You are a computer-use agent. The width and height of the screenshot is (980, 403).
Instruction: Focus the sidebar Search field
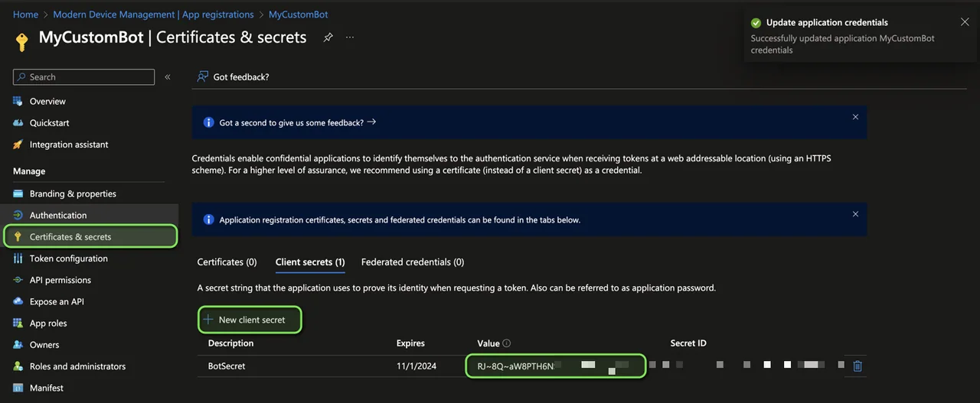(x=84, y=77)
